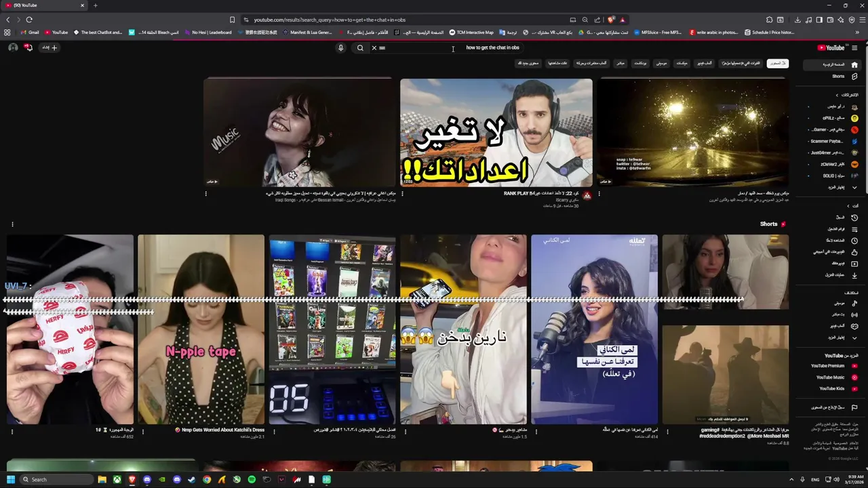This screenshot has width=868, height=488.
Task: Open YouTube Kids link
Action: 832,388
